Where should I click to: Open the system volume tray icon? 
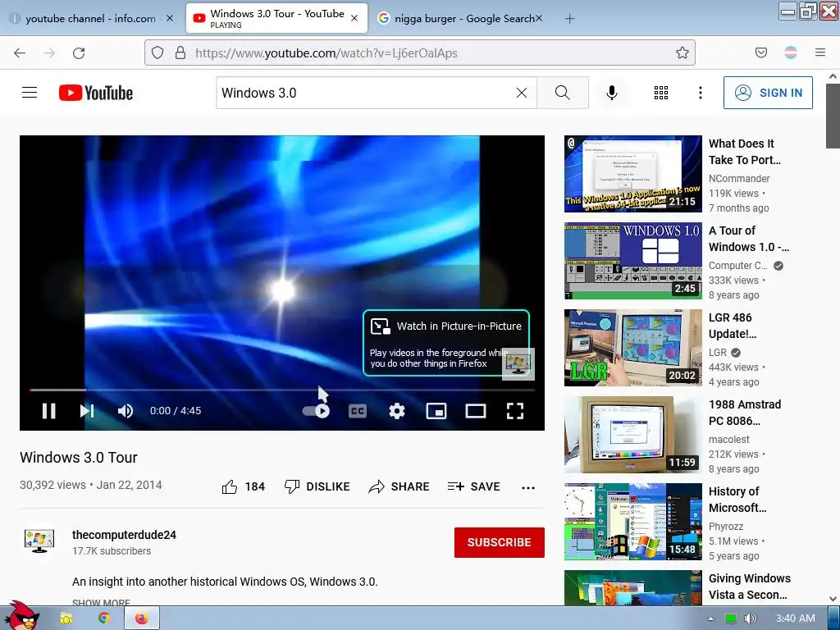coord(751,619)
